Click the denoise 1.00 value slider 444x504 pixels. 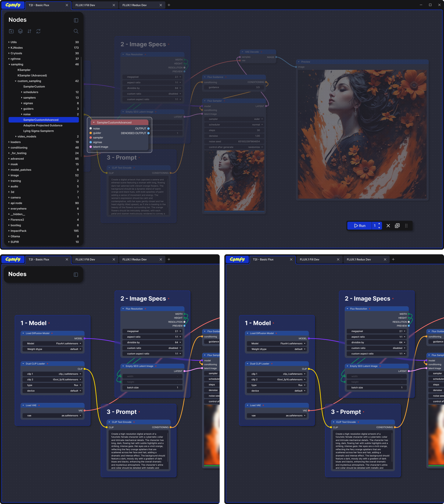click(x=234, y=136)
